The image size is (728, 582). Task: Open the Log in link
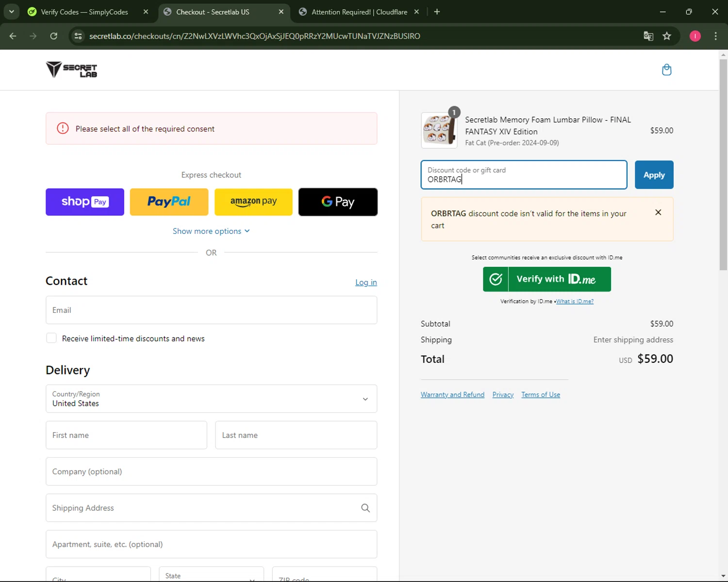(366, 282)
